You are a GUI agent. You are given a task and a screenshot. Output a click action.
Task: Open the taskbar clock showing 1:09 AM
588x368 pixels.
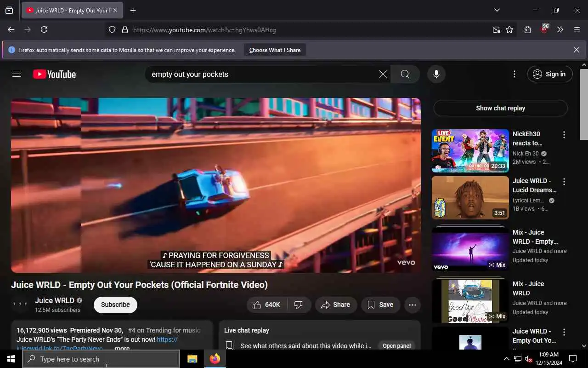point(548,359)
